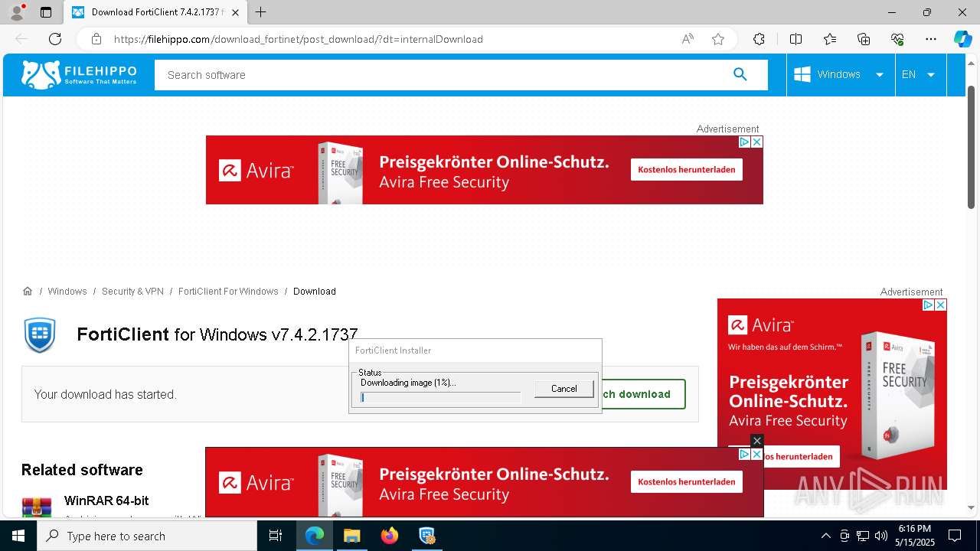980x551 pixels.
Task: Click WinRAR icon in related software
Action: [x=37, y=507]
